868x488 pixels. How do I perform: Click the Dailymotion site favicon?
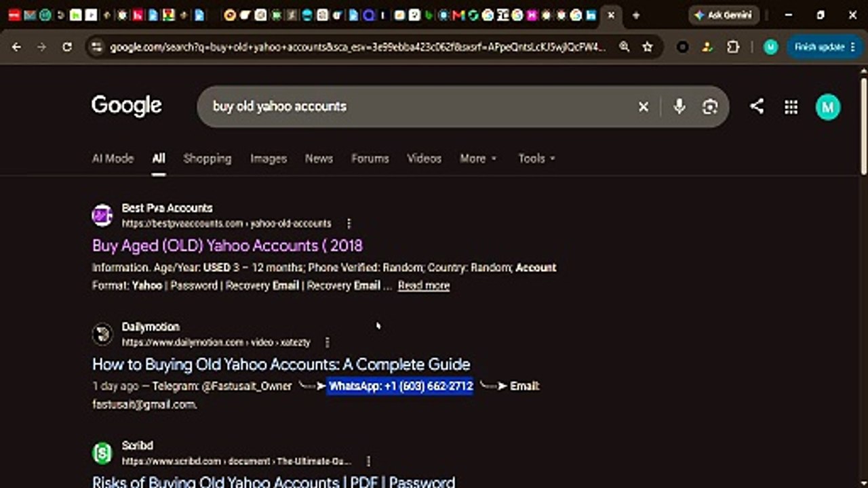coord(102,334)
